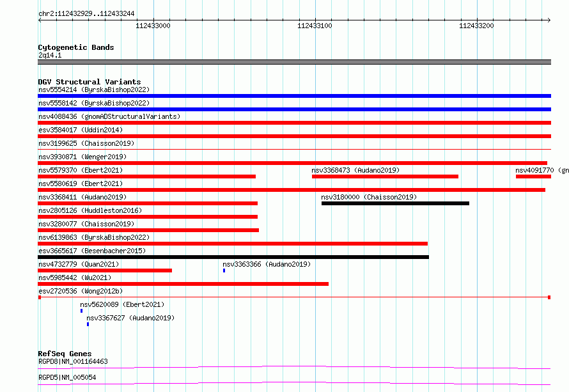Click the red bar under nsv5579370
569x392 pixels.
point(146,176)
